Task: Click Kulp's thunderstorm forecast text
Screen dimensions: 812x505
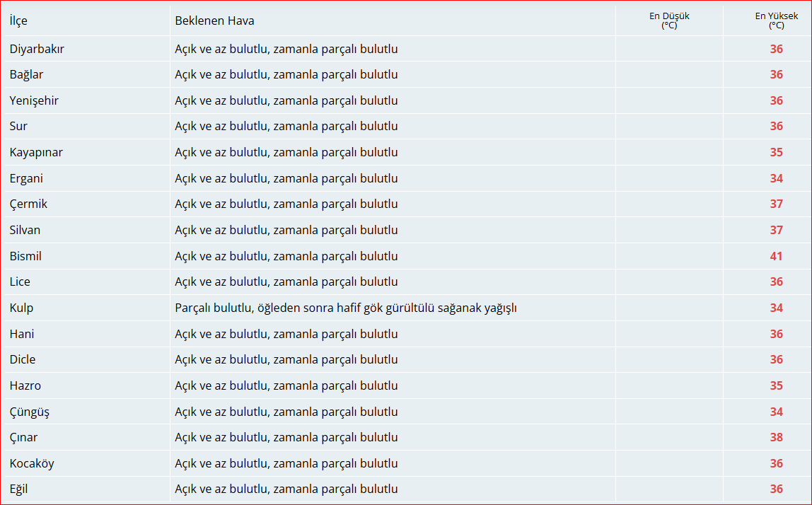Action: click(345, 308)
